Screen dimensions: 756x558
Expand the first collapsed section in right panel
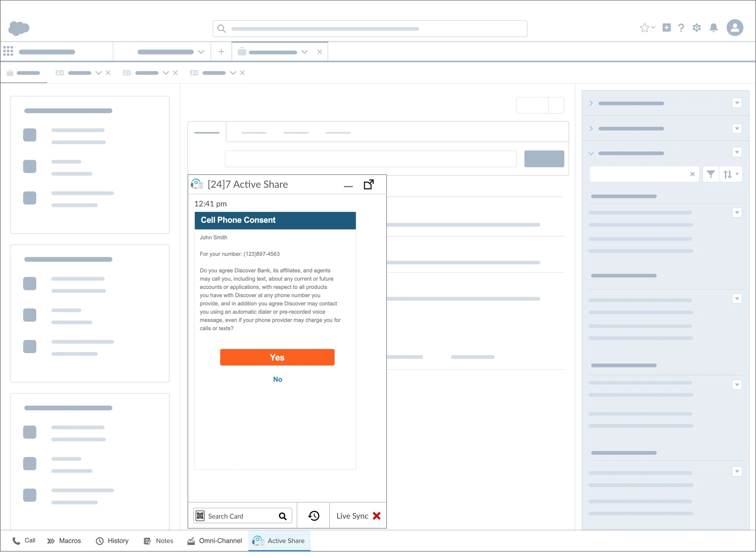(591, 103)
